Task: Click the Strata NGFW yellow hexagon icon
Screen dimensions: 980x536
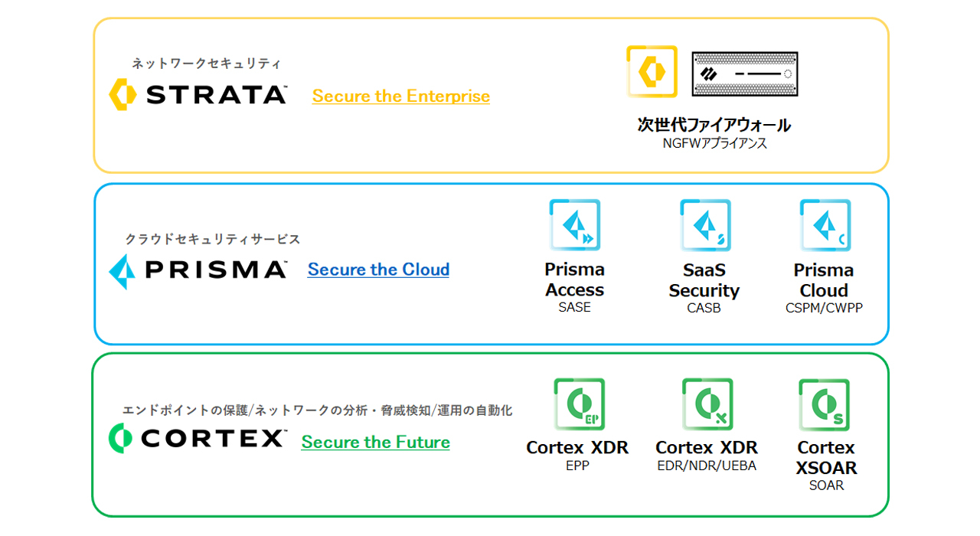Action: tap(652, 71)
